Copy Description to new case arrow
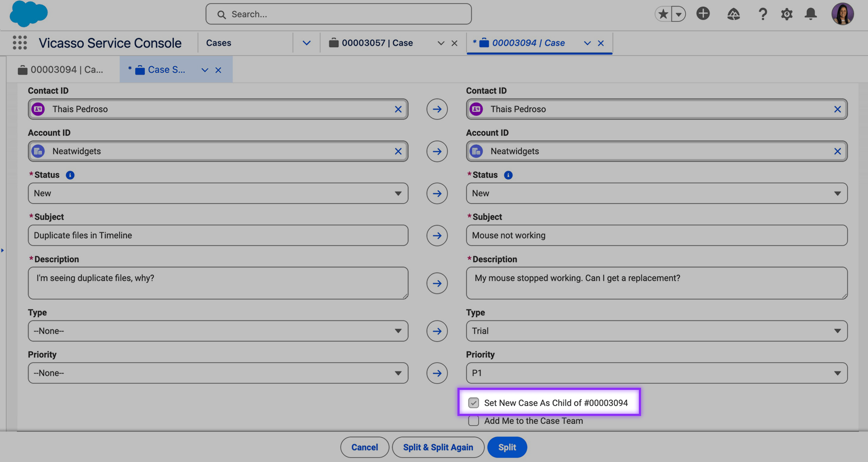This screenshot has width=868, height=462. (x=437, y=283)
